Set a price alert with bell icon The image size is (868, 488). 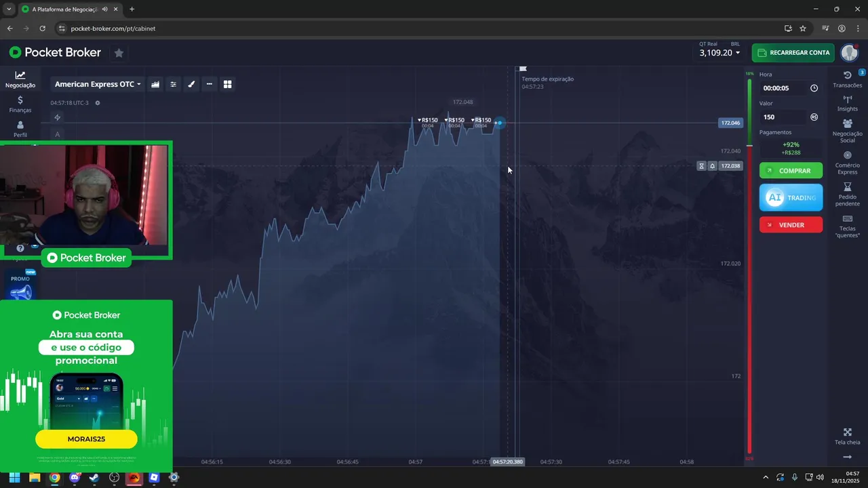click(x=713, y=166)
